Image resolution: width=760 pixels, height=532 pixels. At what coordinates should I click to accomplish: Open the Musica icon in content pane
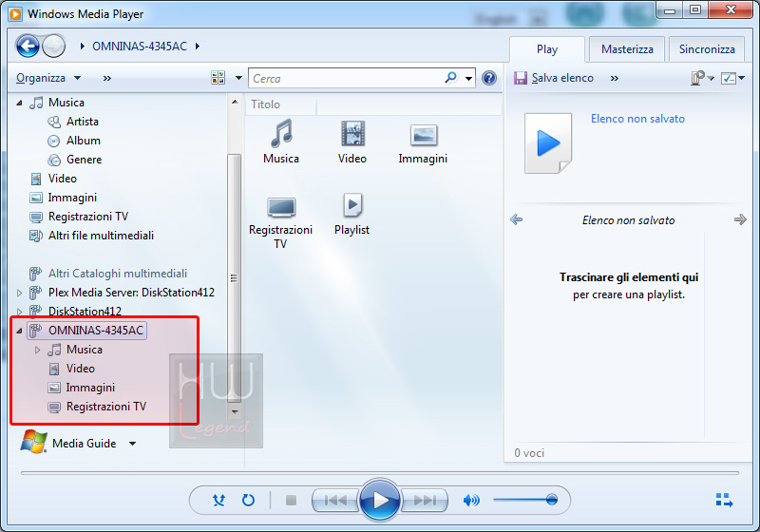(x=281, y=142)
